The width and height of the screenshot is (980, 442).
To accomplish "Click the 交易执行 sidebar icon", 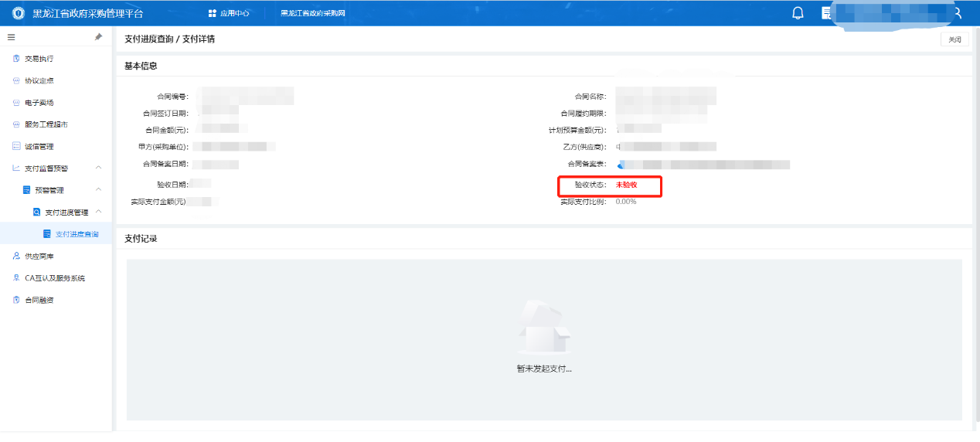I will 16,59.
